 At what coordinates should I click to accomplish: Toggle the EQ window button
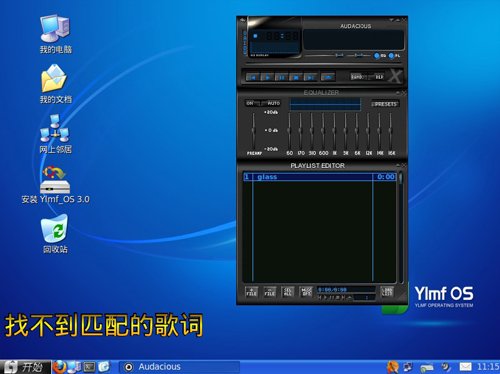(380, 55)
